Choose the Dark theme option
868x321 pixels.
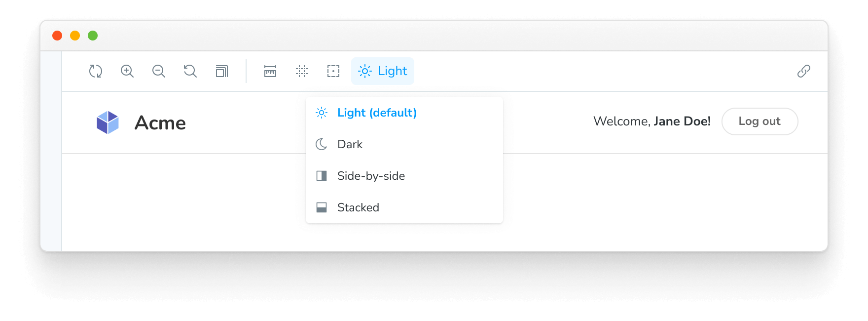[x=350, y=144]
